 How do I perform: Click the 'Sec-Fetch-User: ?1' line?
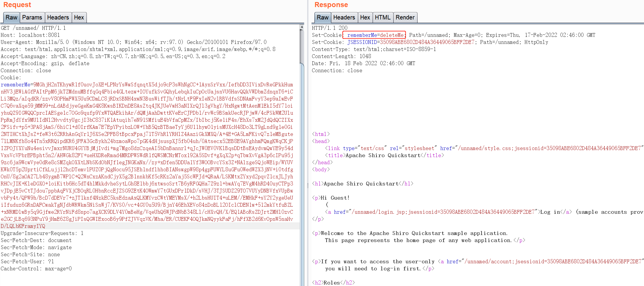(x=27, y=262)
